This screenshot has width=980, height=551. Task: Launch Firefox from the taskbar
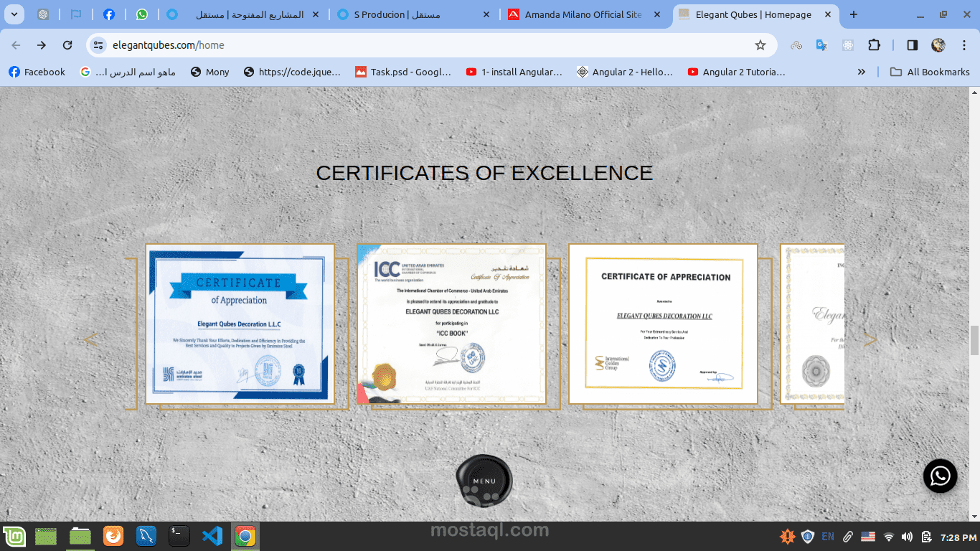[x=113, y=537]
